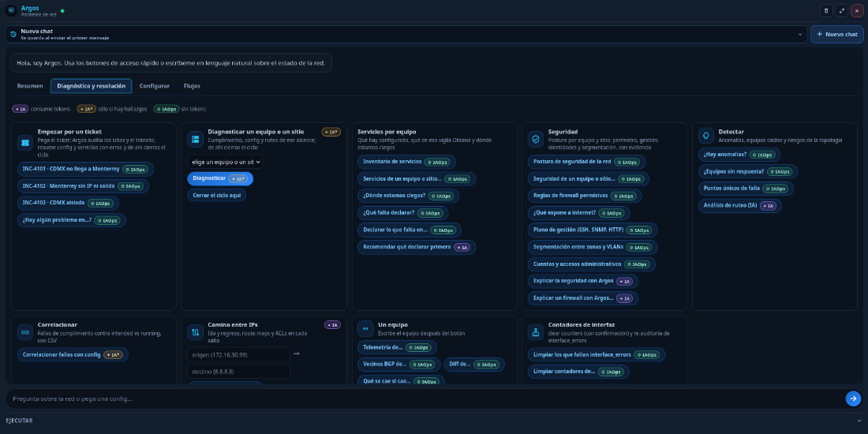The height and width of the screenshot is (434, 868).
Task: Click '¿Equipos sin respuesta?' chip
Action: [x=748, y=171]
